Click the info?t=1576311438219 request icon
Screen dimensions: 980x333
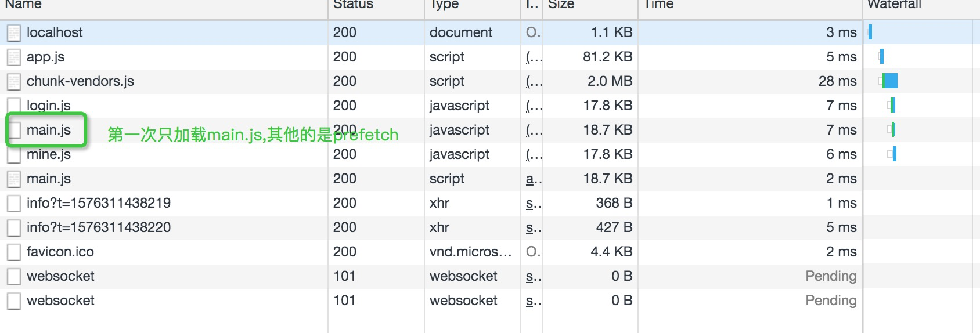(14, 204)
